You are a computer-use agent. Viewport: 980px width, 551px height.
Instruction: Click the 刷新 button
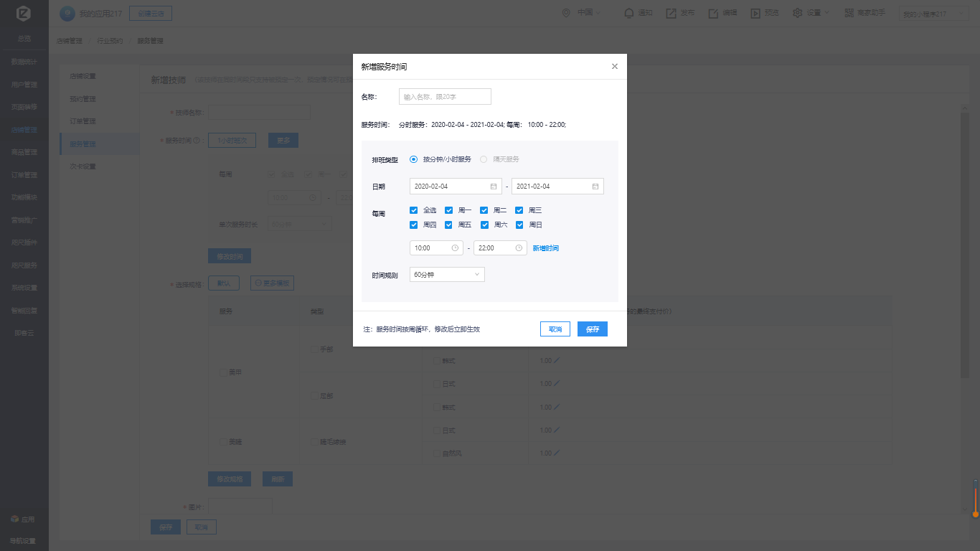[x=278, y=479]
